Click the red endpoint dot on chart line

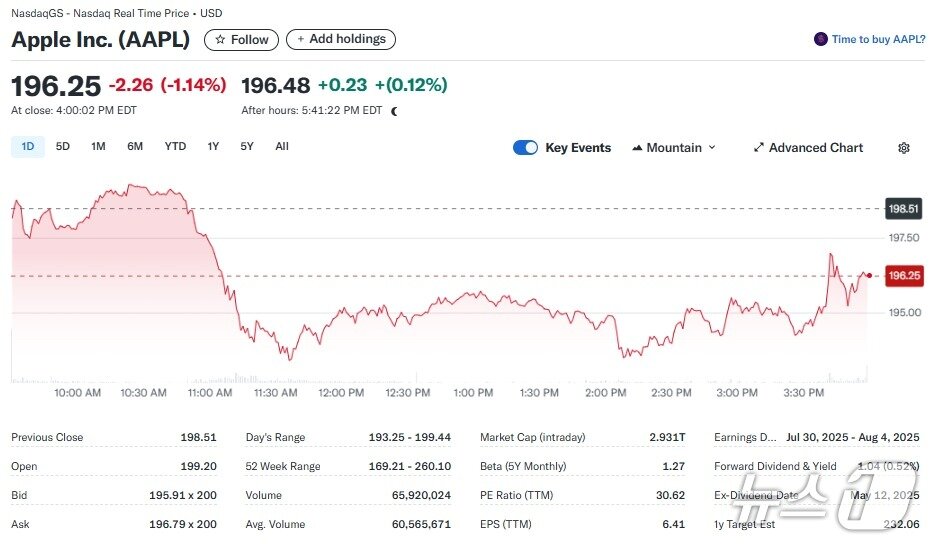(x=869, y=275)
